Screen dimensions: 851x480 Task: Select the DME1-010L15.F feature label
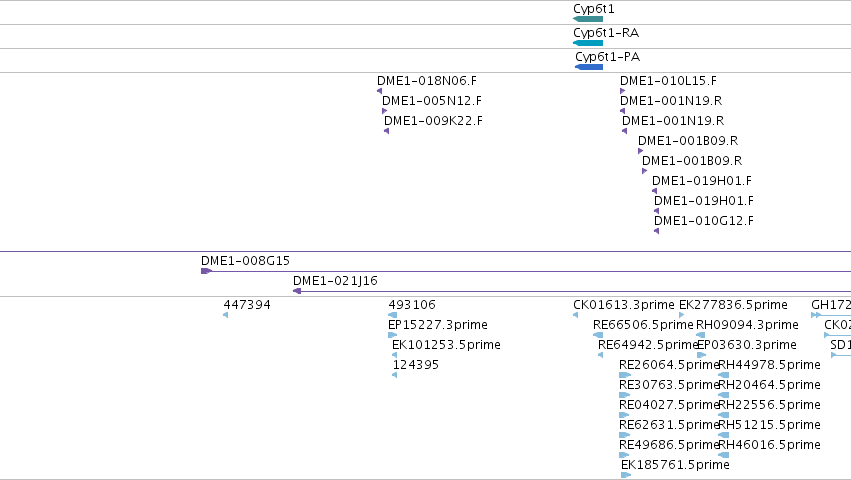[x=669, y=81]
